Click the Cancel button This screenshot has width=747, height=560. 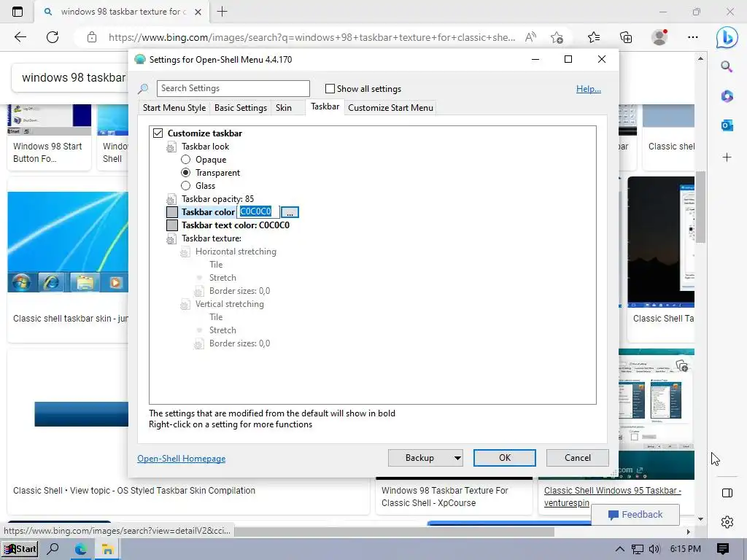[578, 458]
